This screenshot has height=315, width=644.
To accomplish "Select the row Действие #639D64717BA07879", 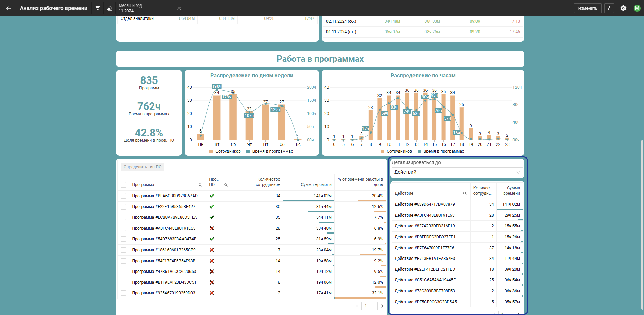I will 457,204.
